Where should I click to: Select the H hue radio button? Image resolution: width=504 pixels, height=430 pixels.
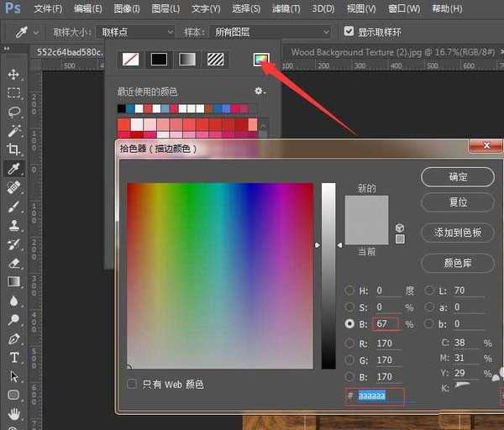tap(349, 291)
